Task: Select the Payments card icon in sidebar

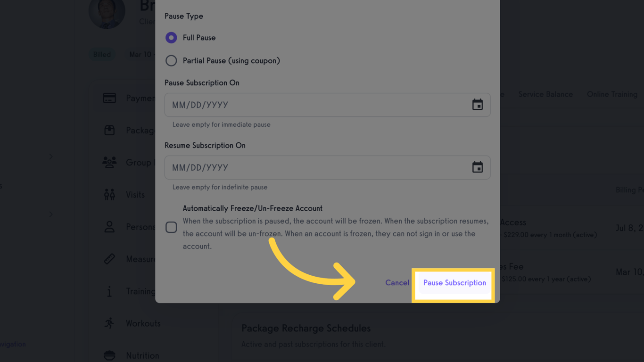Action: 109,98
